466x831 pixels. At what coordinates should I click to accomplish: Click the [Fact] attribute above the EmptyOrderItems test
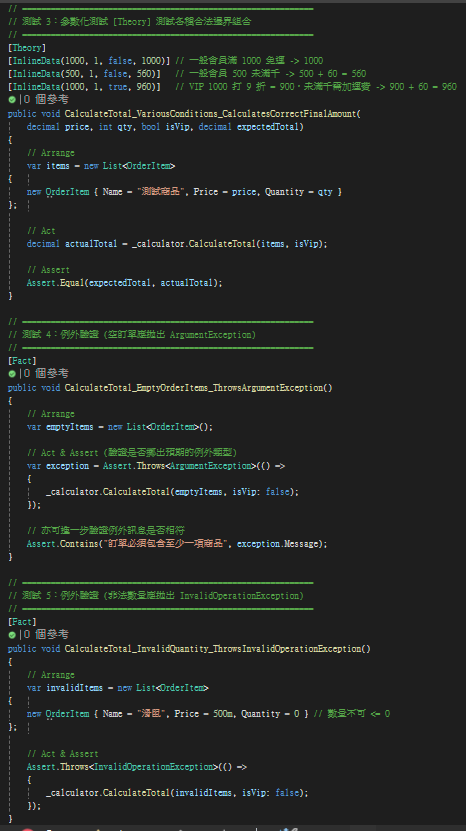pos(22,361)
